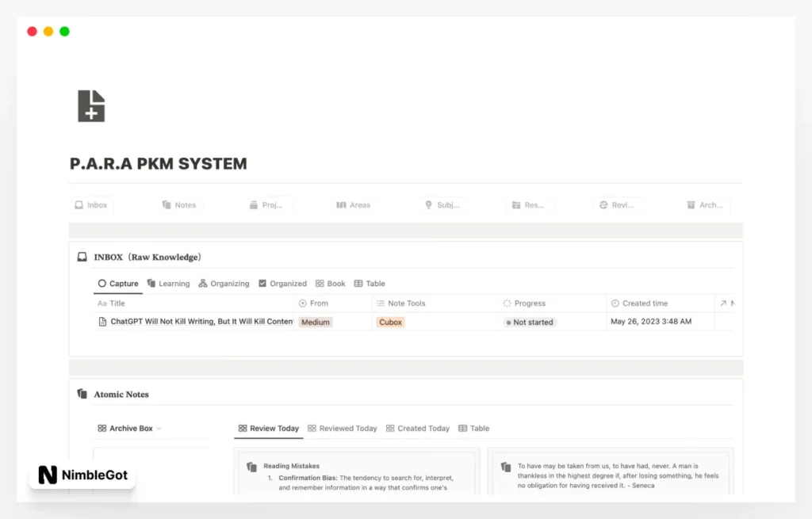This screenshot has height=519, width=812.
Task: Select the Organized checkbox view tab
Action: point(282,284)
